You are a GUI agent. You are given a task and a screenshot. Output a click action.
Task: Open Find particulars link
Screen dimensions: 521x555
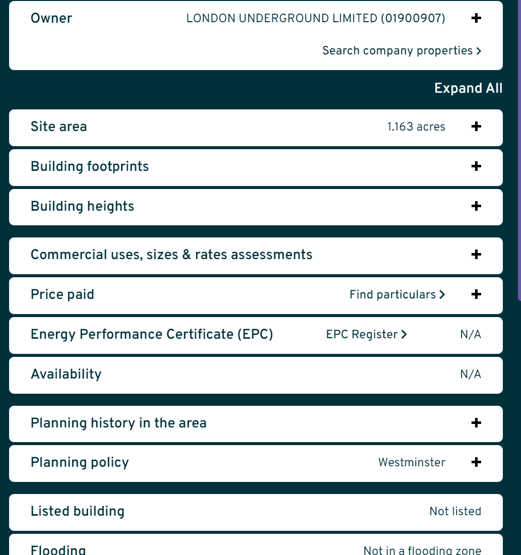(397, 294)
